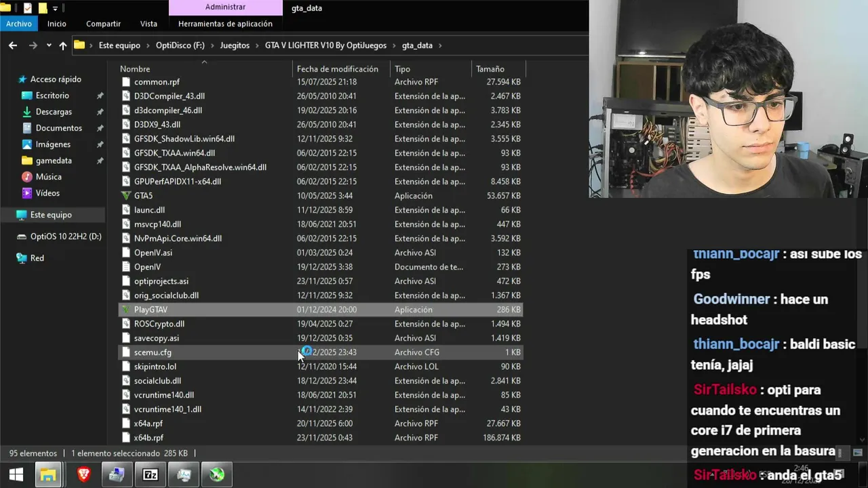The height and width of the screenshot is (488, 868).
Task: Open the system monitor taskbar icon
Action: click(x=183, y=474)
